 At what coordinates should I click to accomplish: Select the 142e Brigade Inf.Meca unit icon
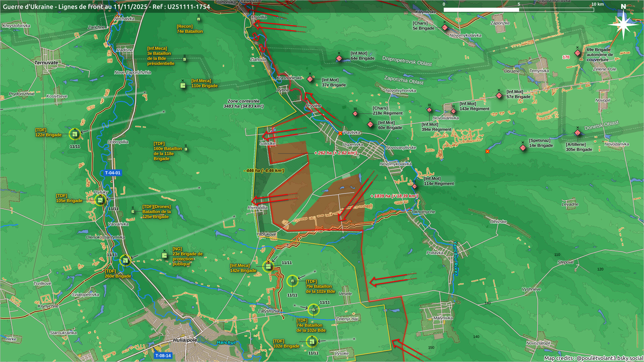pyautogui.click(x=268, y=266)
